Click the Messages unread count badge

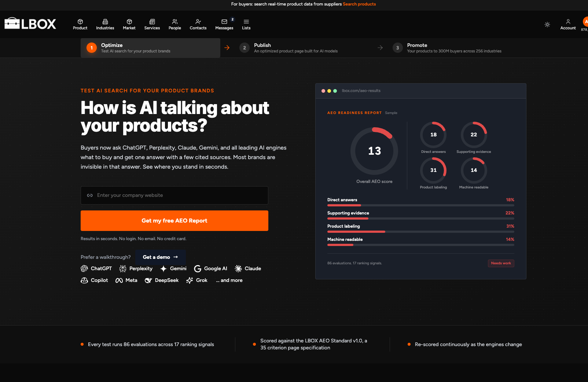point(232,19)
